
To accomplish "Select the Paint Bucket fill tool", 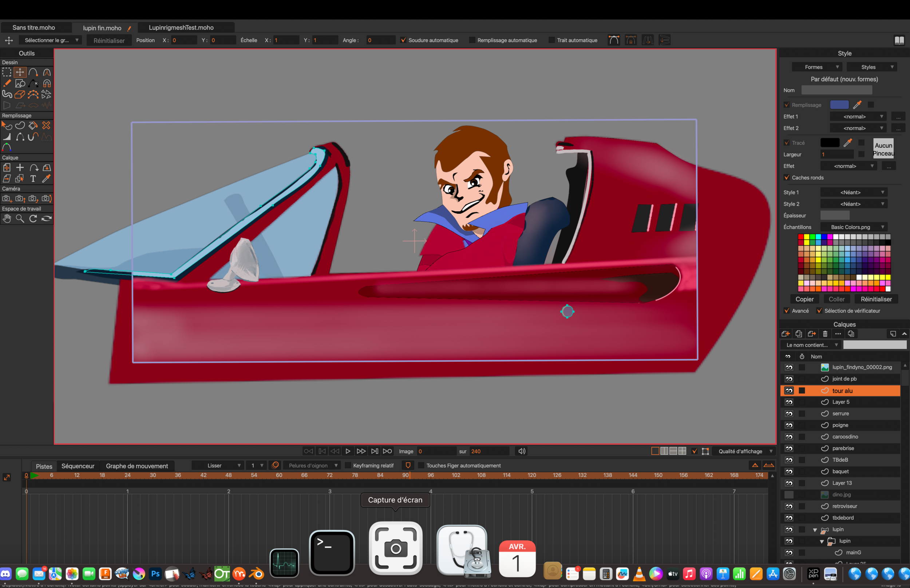I will pos(33,125).
